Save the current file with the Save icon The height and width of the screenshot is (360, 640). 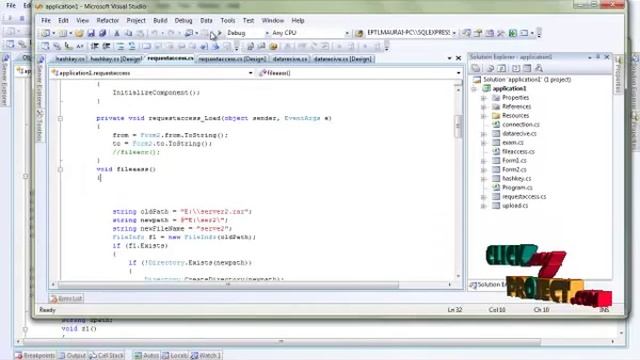tap(91, 33)
